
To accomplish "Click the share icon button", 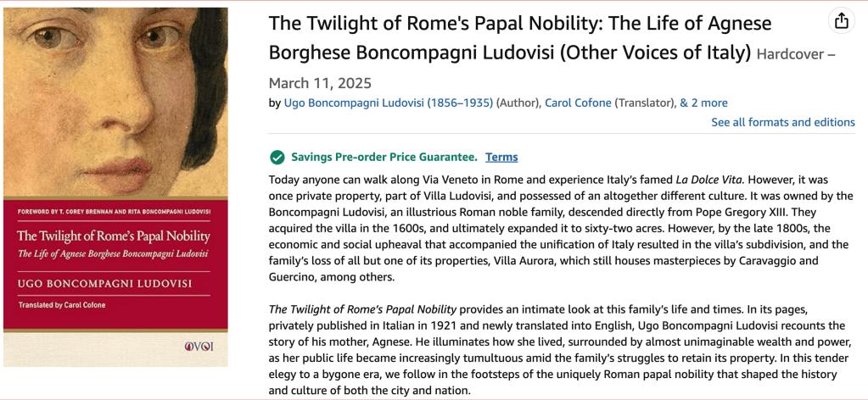I will [x=840, y=20].
